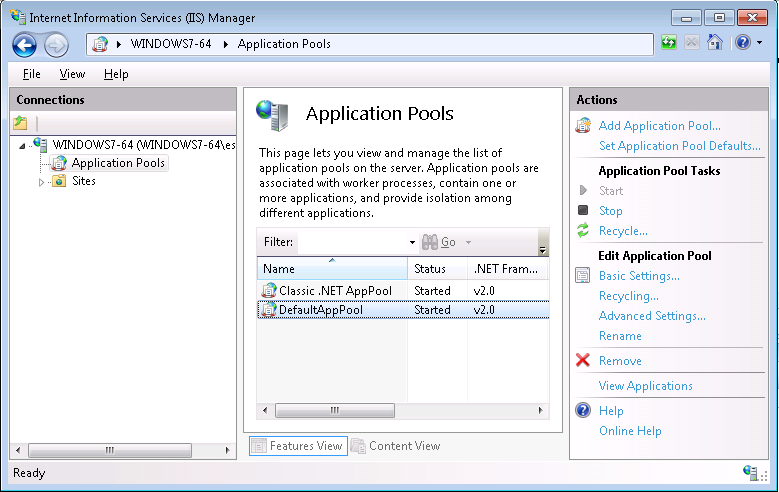Sort by .NET Fram... column header
779x492 pixels.
[x=508, y=269]
